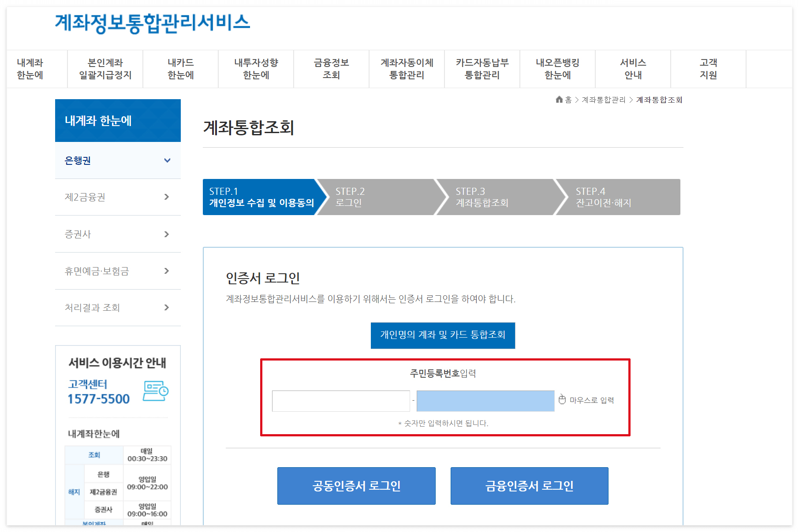Viewport: 799px width, 532px height.
Task: Expand the 제2금융권 sidebar section
Action: (118, 197)
